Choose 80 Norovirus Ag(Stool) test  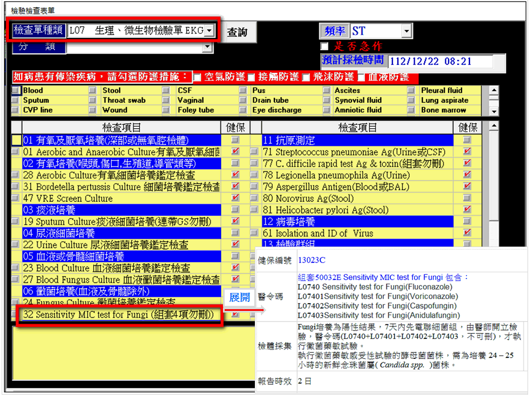pos(308,198)
